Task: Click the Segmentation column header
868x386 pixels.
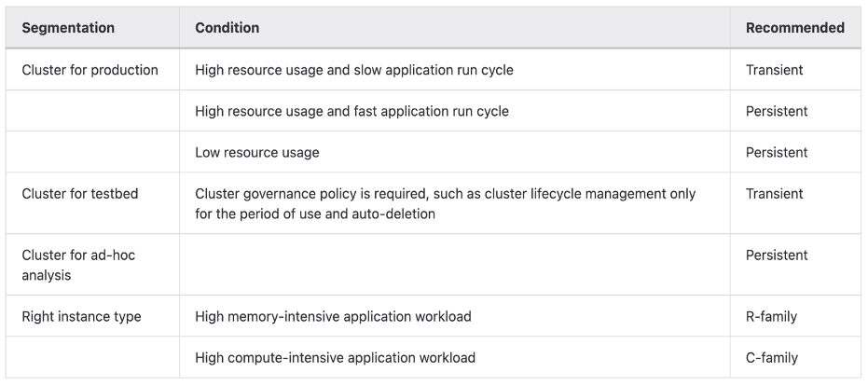Action: tap(68, 28)
